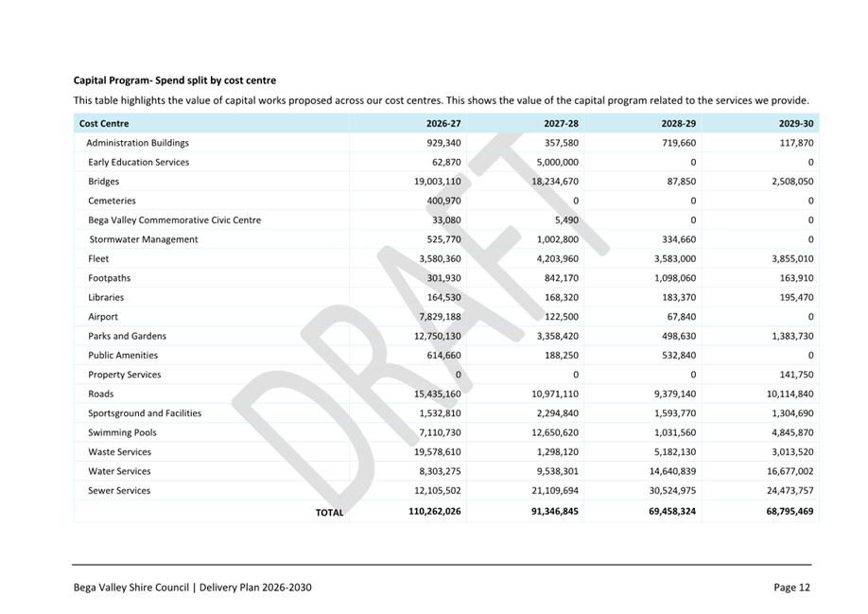The image size is (868, 614).
Task: Click the 2028-29 column header
Action: (679, 124)
